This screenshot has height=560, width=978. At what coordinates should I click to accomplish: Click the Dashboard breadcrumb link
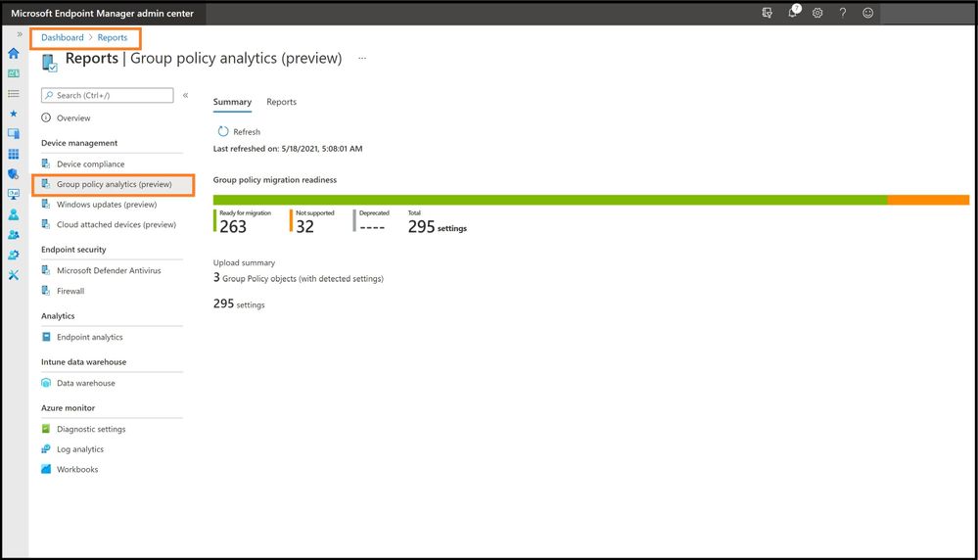pos(63,37)
